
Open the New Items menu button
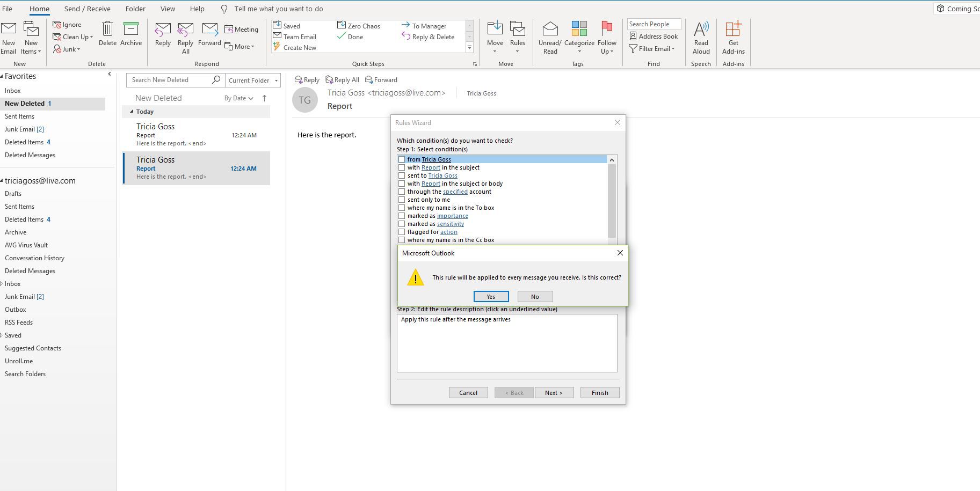coord(31,38)
